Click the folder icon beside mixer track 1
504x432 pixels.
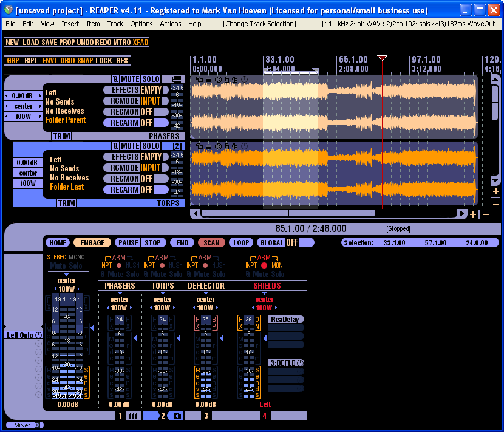[133, 416]
